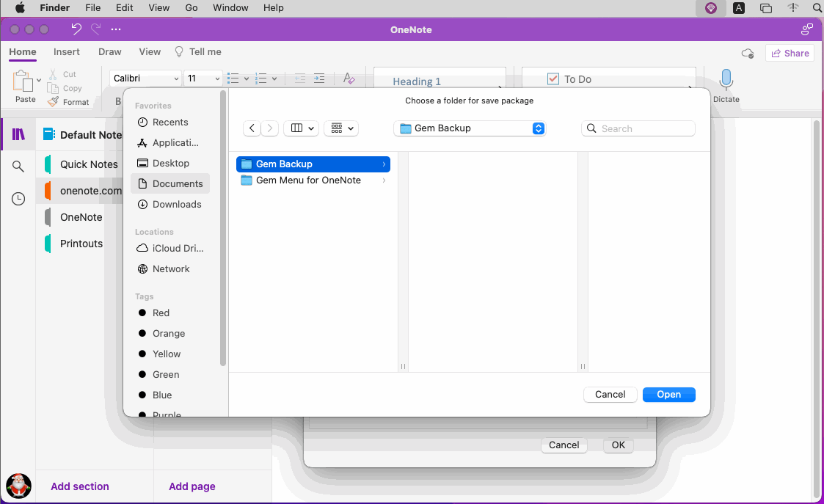
Task: Select the Gem Menu for OneNote folder
Action: coord(313,180)
